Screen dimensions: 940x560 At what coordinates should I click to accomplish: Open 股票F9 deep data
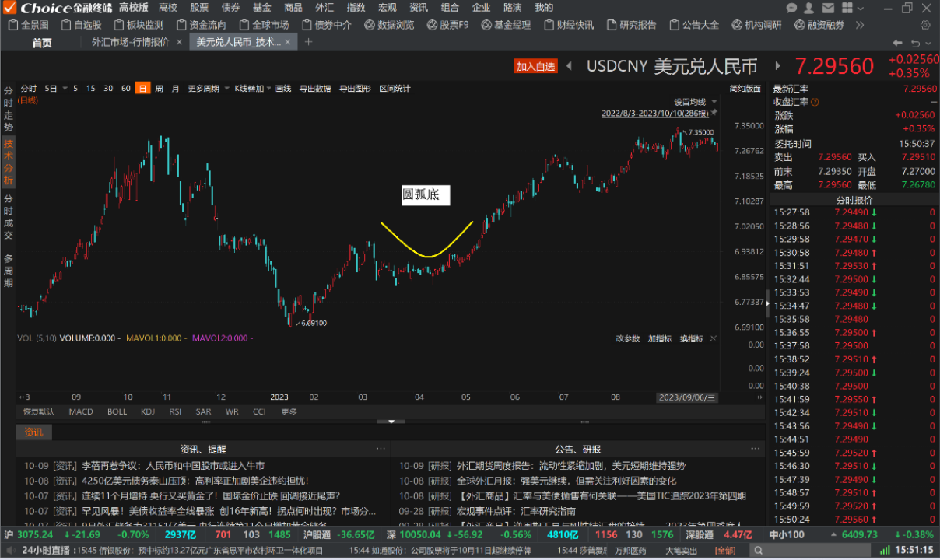pyautogui.click(x=447, y=25)
